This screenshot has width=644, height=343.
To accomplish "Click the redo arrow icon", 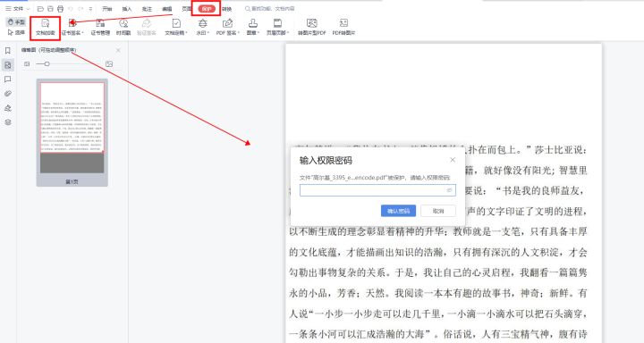I will (80, 9).
